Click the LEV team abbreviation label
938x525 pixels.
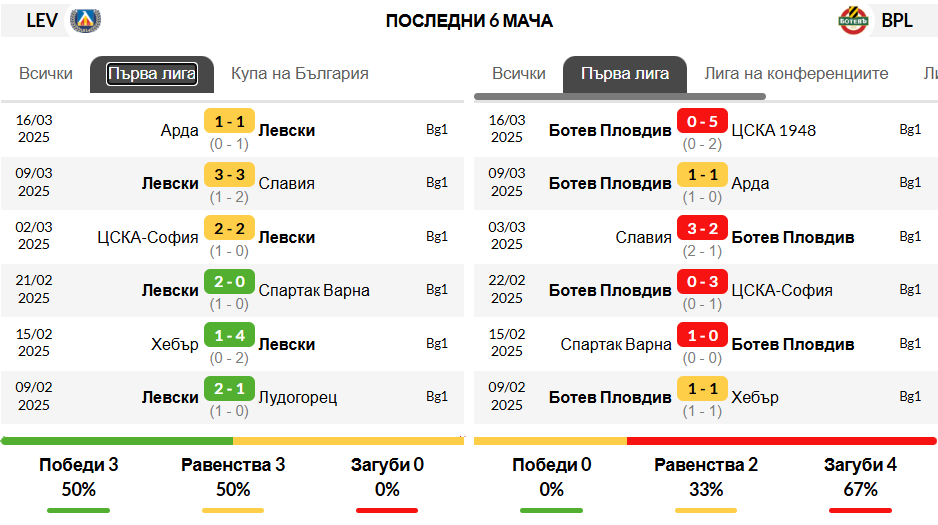[42, 20]
